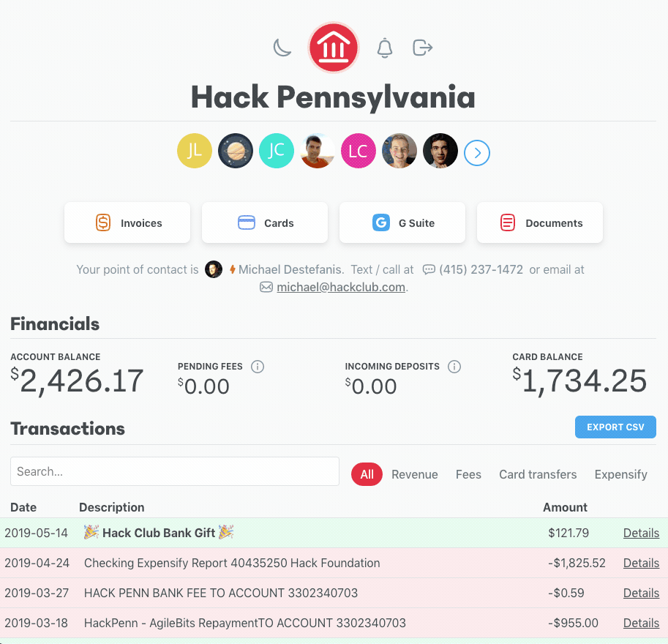Image resolution: width=668 pixels, height=644 pixels.
Task: Click the account balance $2,426.17
Action: [77, 381]
